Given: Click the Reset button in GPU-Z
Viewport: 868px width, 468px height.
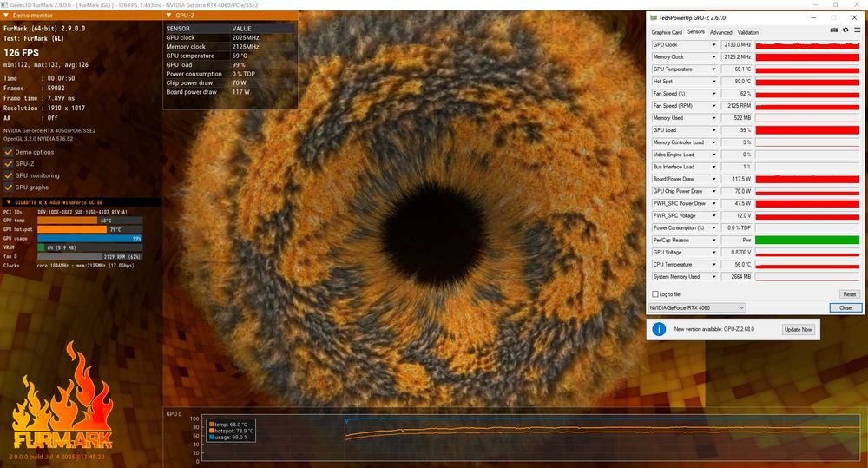Looking at the screenshot, I should click(850, 294).
